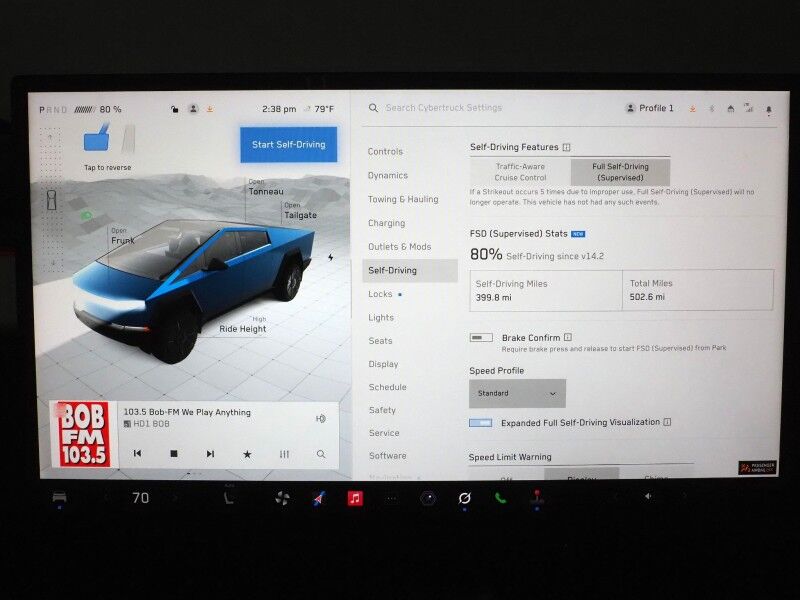The width and height of the screenshot is (800, 600).
Task: Tap car controls icon in bottom bar
Action: click(x=59, y=497)
